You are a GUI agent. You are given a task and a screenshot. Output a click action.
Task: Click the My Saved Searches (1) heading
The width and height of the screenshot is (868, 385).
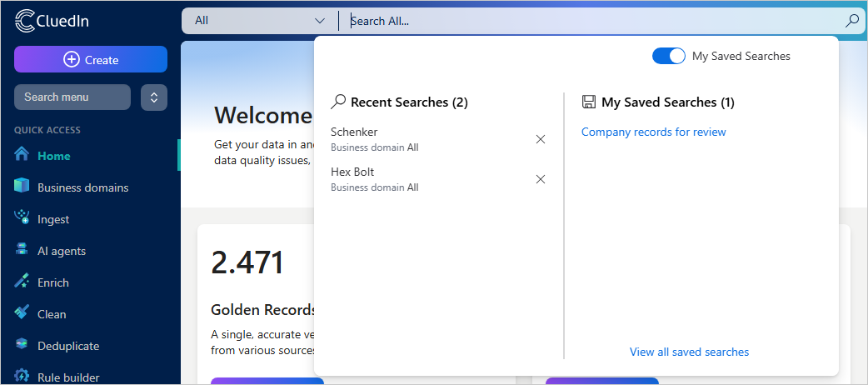coord(667,102)
